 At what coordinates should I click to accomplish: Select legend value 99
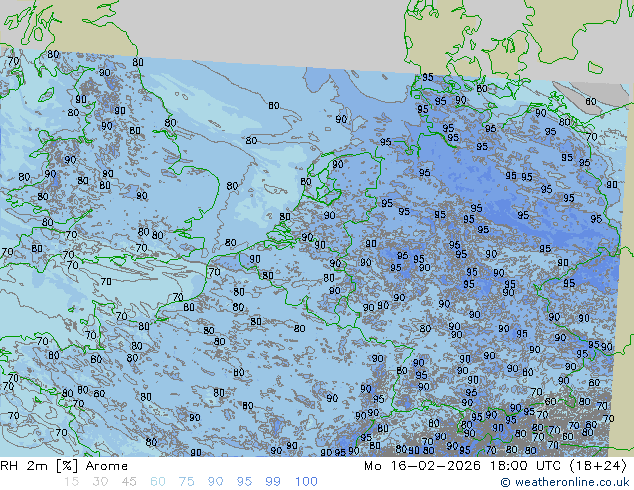tap(273, 482)
